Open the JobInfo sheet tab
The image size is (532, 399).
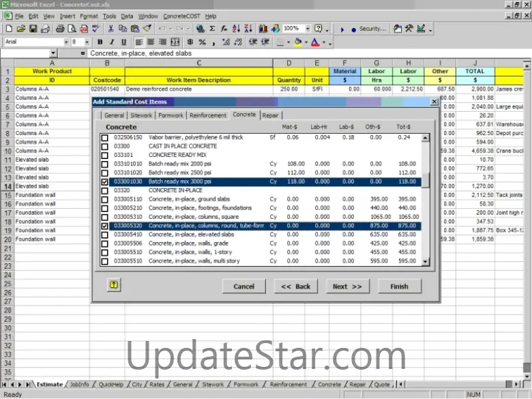click(79, 385)
